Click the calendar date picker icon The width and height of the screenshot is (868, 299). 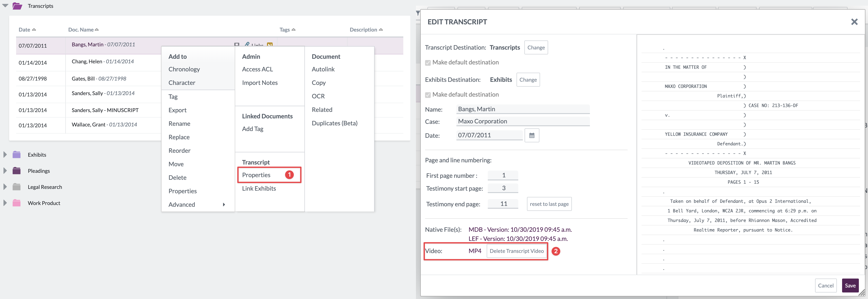[x=532, y=135]
